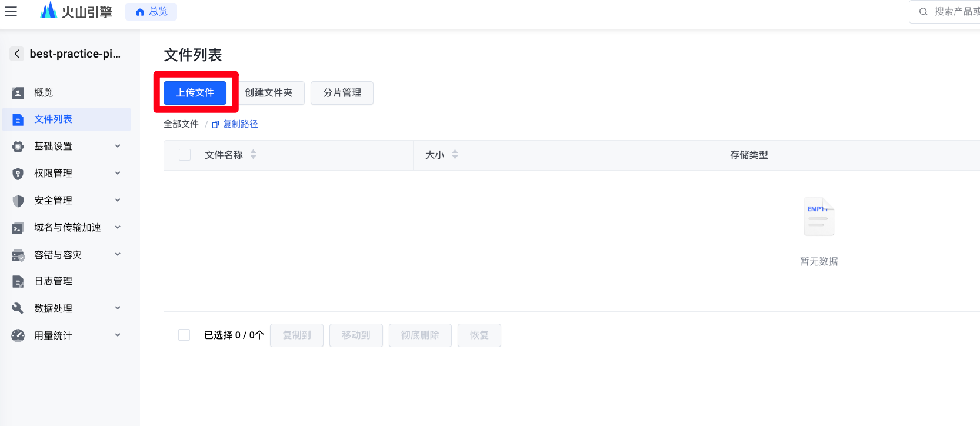
Task: Click the 文件列表 document icon
Action: click(18, 119)
